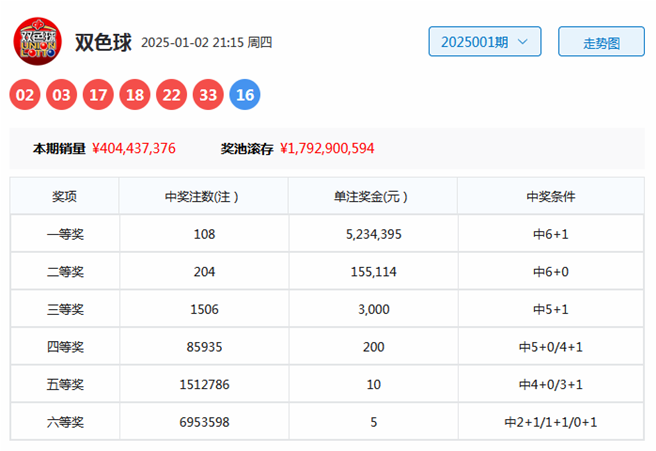This screenshot has width=656, height=451.
Task: Click third prize amount 3,000
Action: coord(374,309)
